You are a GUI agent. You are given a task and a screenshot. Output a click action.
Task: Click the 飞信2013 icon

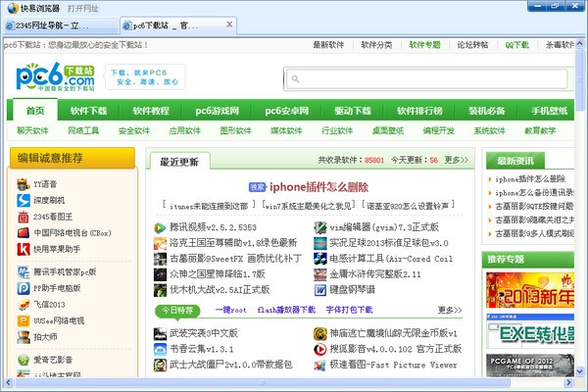point(24,304)
